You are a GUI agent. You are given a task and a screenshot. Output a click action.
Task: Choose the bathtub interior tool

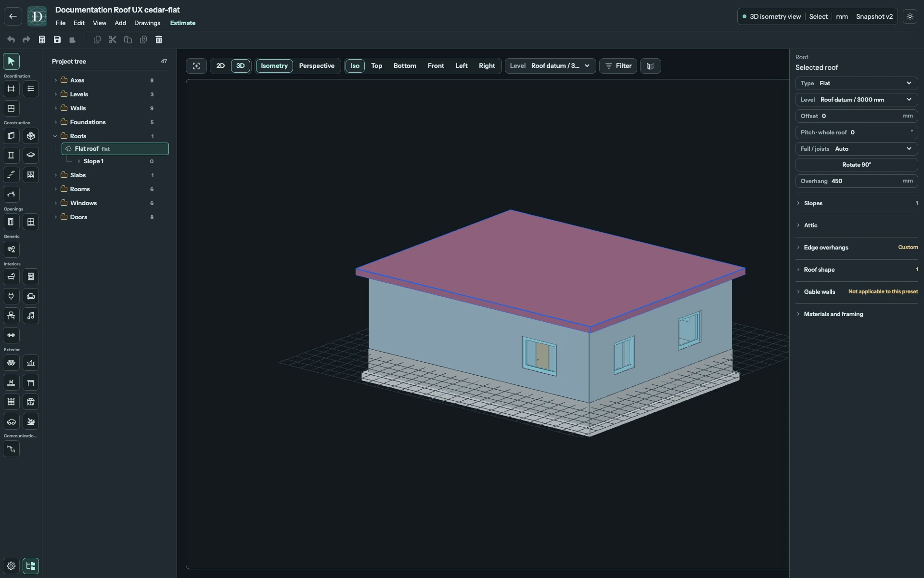coord(11,277)
